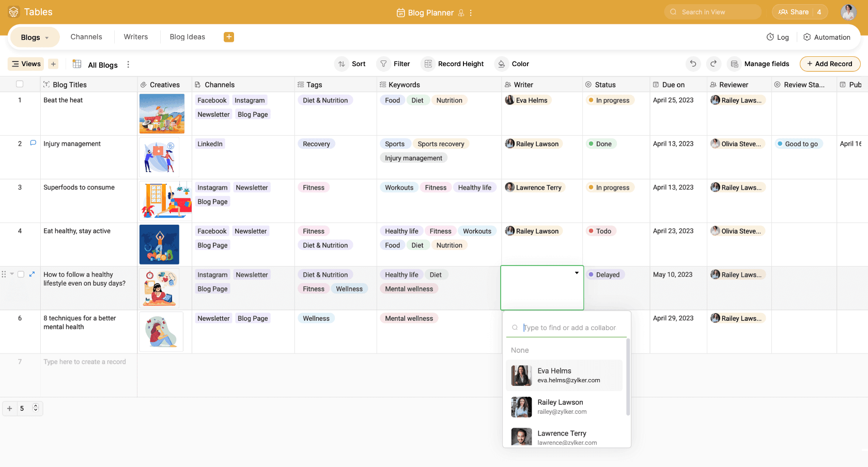Open comment on Injury management row

tap(33, 143)
